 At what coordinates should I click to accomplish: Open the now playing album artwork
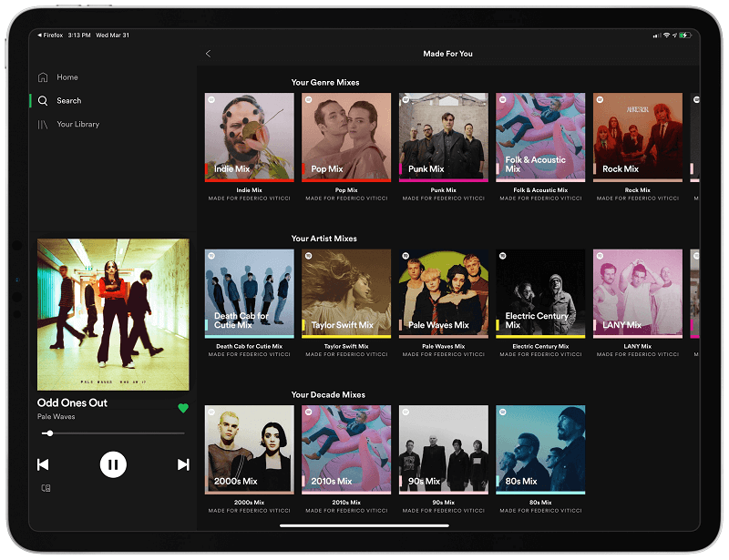tap(113, 315)
